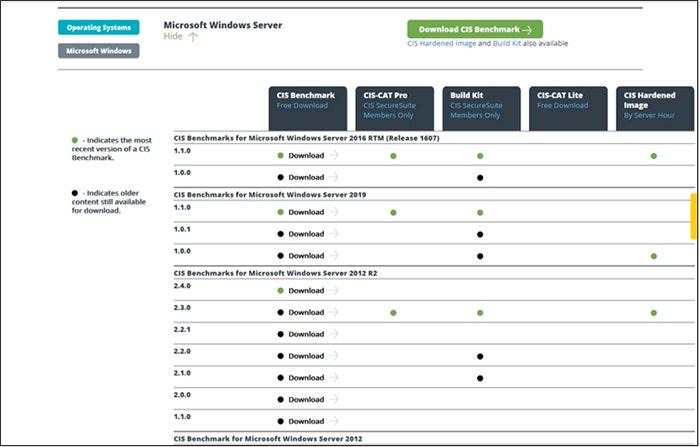This screenshot has height=447, width=700.
Task: Open the CIS Hardened Image link
Action: [x=442, y=44]
